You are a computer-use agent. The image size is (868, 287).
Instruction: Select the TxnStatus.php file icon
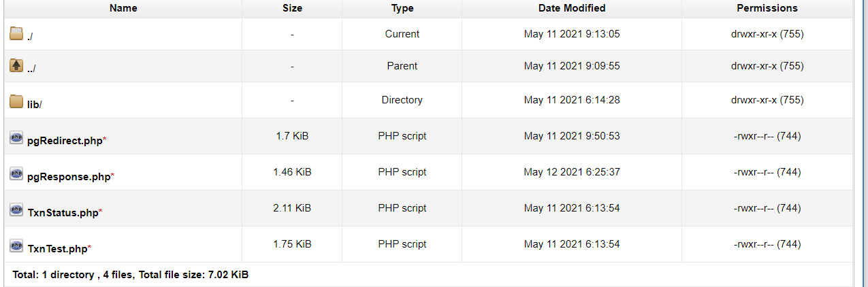pyautogui.click(x=16, y=210)
